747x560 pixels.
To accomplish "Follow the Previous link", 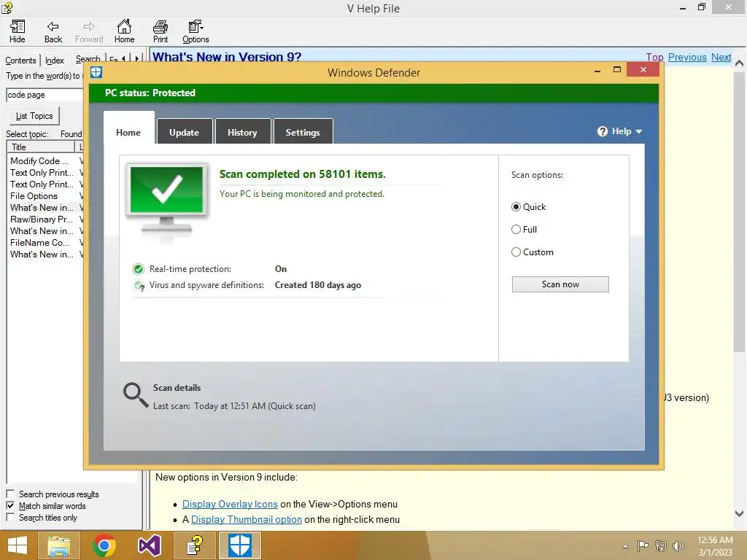I will coord(687,57).
